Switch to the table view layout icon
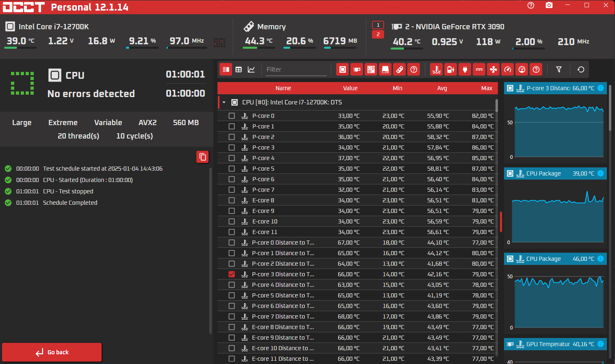This screenshot has height=364, width=615. (239, 69)
